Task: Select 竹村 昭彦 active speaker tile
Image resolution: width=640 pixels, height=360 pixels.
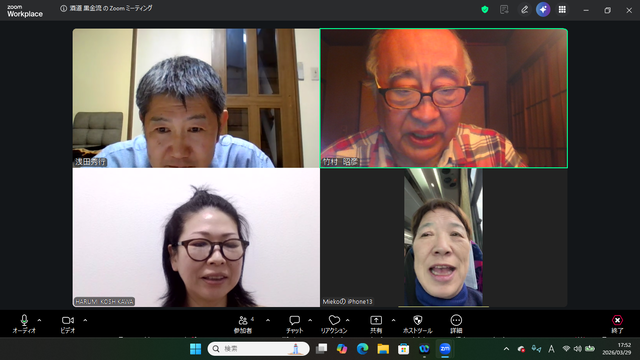Action: [444, 98]
